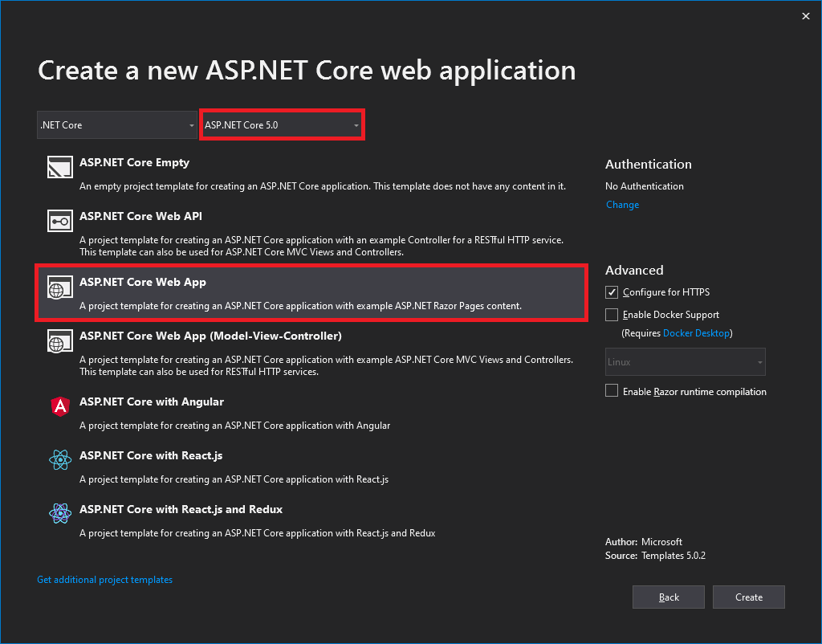Click the No Authentication text
This screenshot has width=822, height=644.
click(645, 186)
